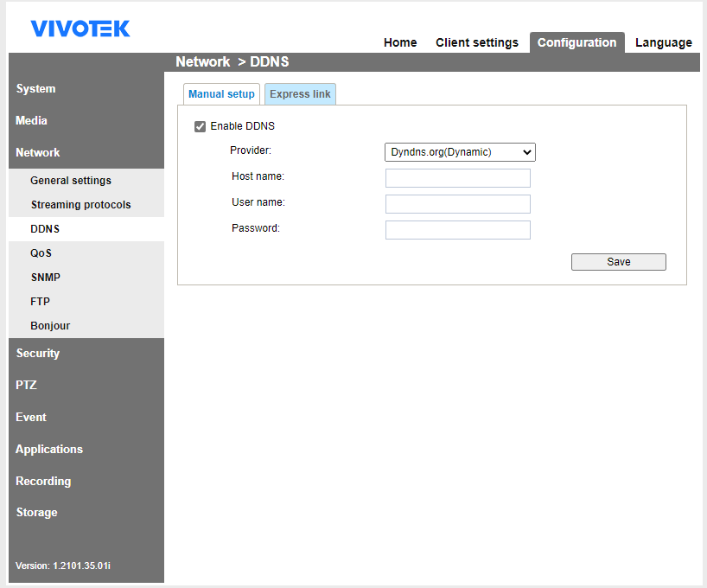
Task: Go to the Home page
Action: 400,42
